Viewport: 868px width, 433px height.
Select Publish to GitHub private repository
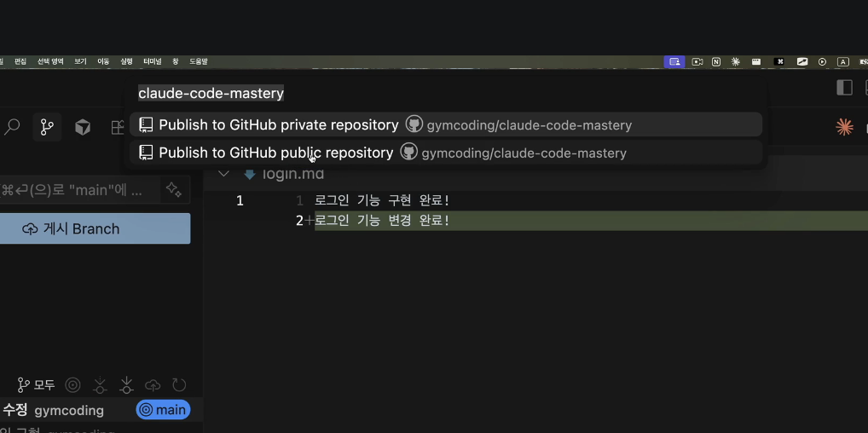point(446,124)
